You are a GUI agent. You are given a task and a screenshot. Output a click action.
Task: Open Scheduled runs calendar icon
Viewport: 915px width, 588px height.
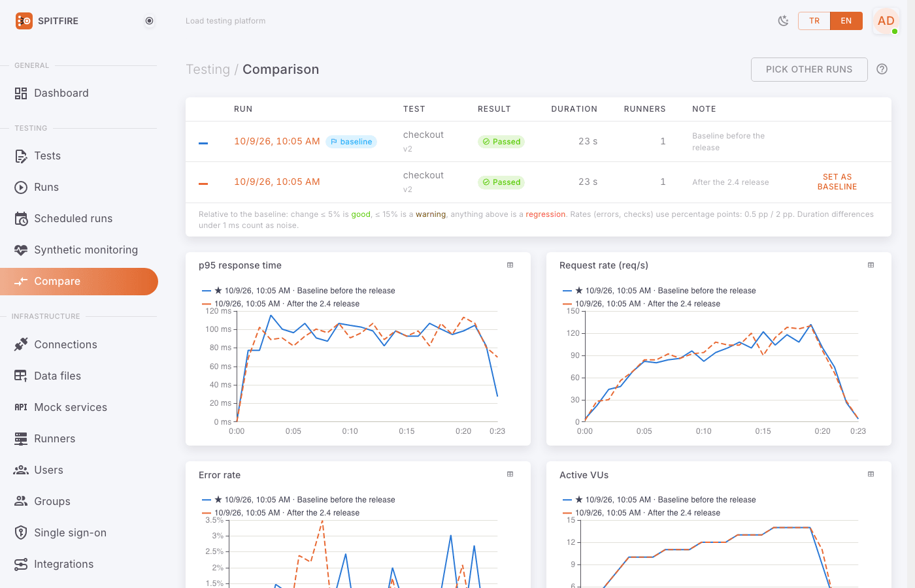point(21,219)
